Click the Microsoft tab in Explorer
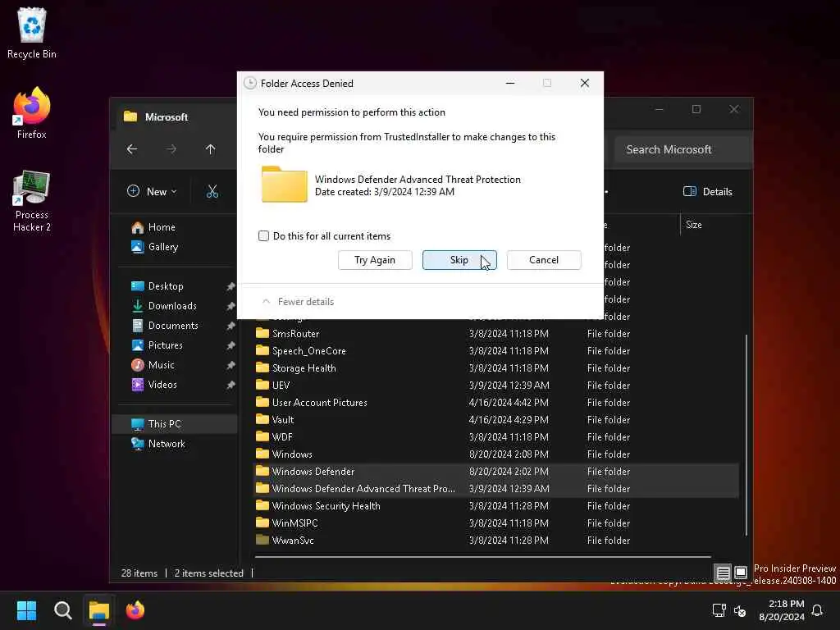840x630 pixels. pos(167,116)
